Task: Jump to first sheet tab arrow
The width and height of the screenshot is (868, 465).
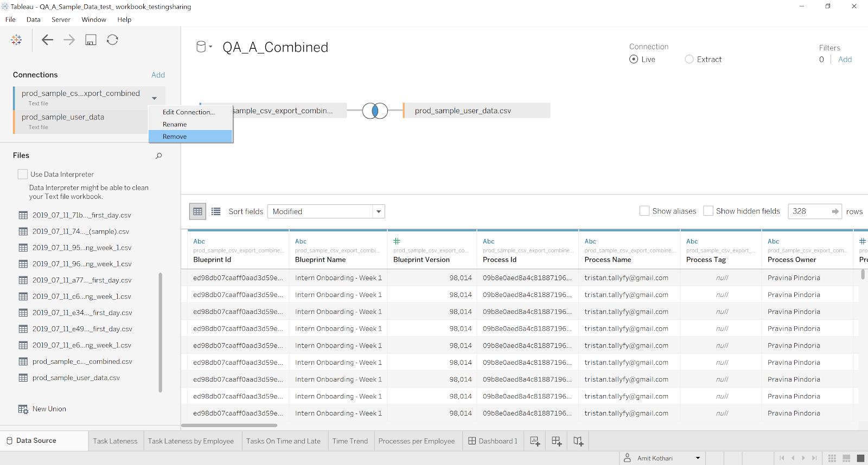Action: point(782,458)
